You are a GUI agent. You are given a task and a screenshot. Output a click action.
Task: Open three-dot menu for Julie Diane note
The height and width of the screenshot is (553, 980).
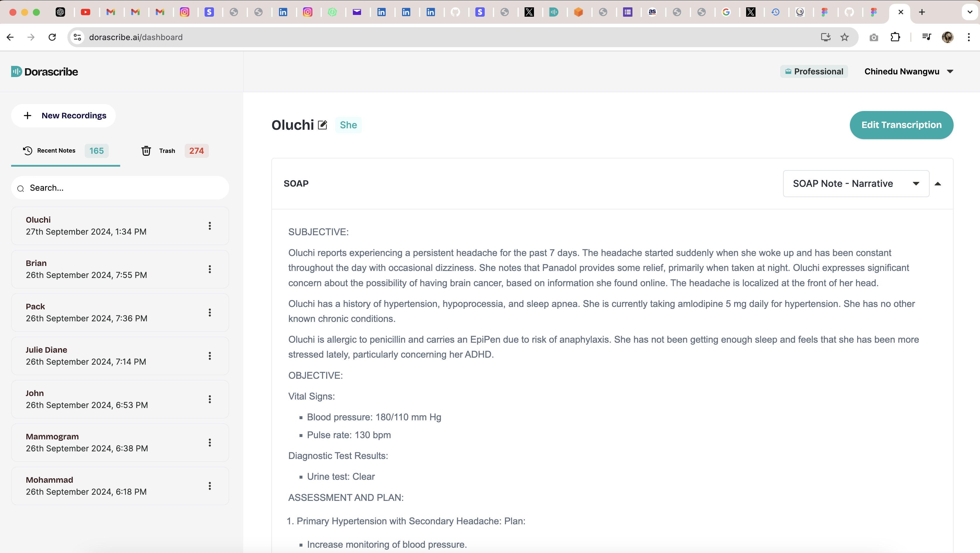[x=210, y=356]
